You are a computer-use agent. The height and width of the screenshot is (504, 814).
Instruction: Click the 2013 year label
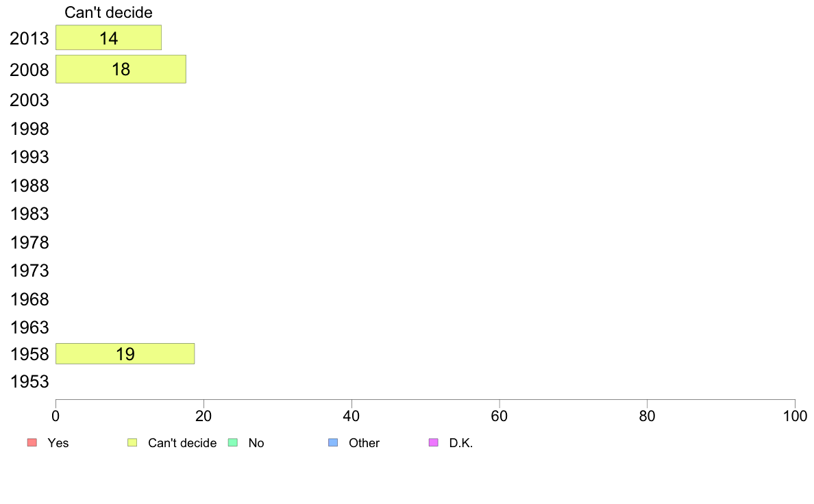(29, 38)
